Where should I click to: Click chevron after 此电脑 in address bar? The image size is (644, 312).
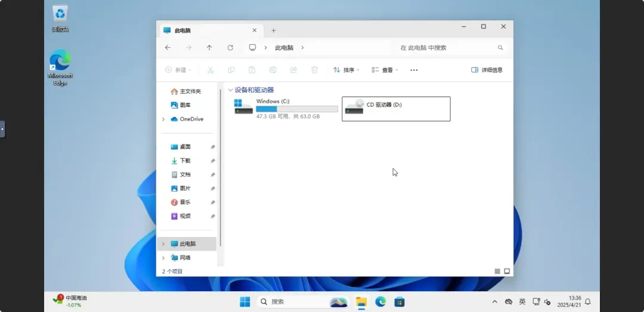[x=303, y=48]
